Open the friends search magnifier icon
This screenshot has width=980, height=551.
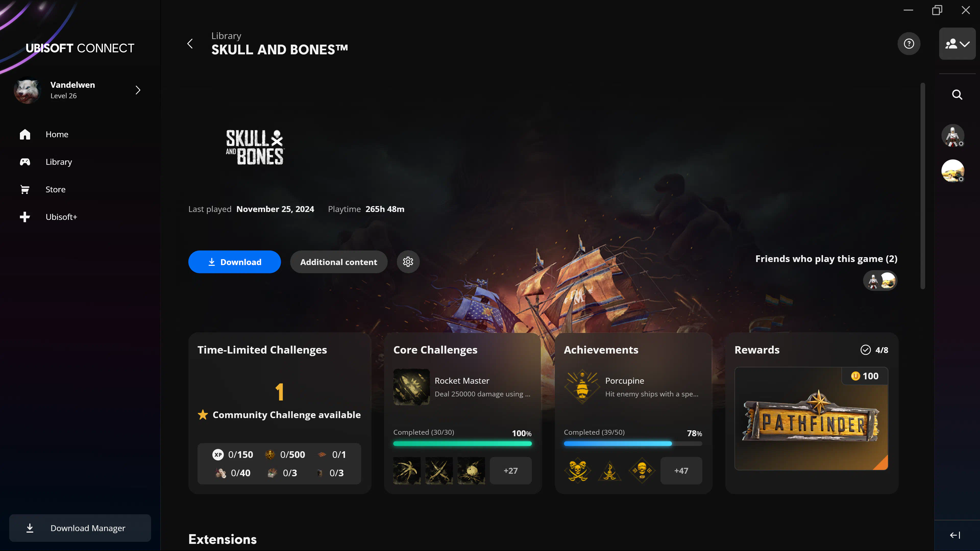pyautogui.click(x=957, y=95)
